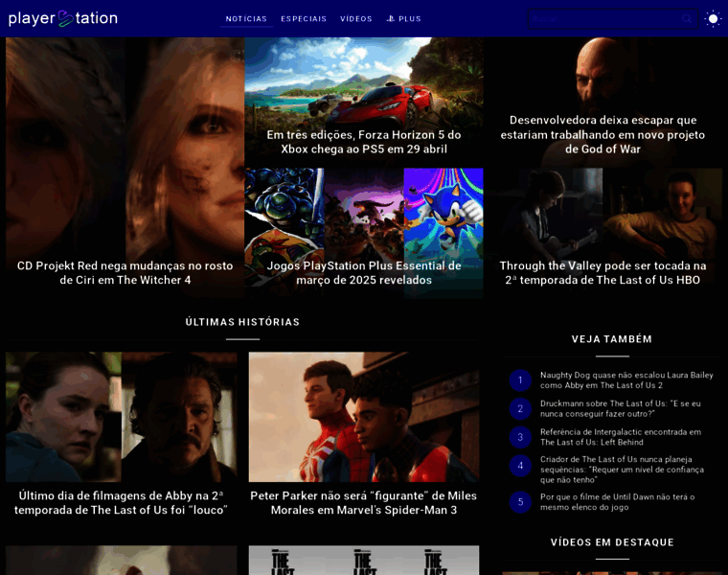
Task: Open the Especiais menu item
Action: 304,19
